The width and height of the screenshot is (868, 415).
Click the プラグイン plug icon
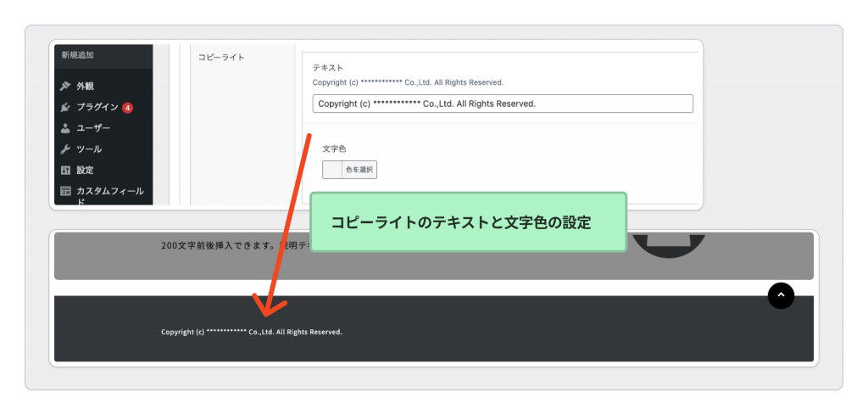[65, 108]
